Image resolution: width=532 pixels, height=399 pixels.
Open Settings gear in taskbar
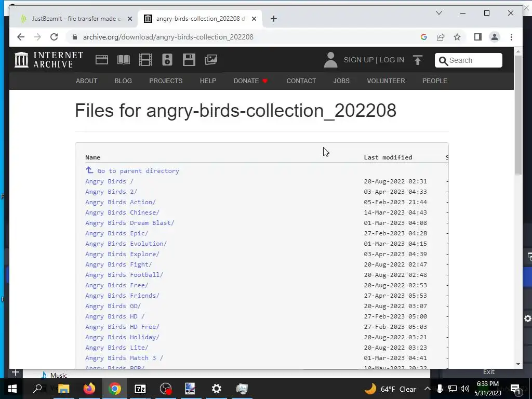pos(217,389)
